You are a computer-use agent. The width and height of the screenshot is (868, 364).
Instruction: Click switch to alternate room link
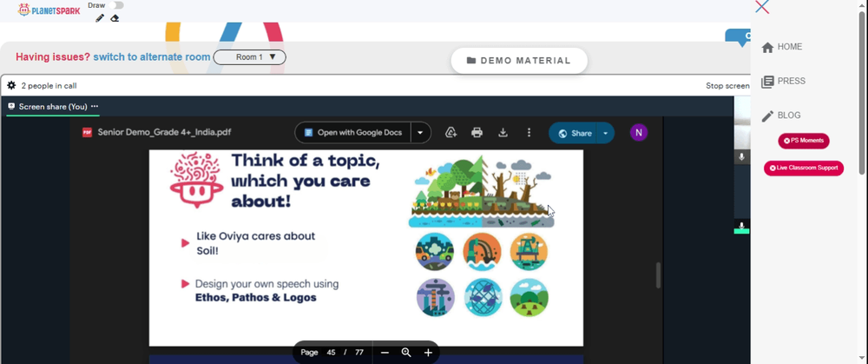(x=152, y=57)
